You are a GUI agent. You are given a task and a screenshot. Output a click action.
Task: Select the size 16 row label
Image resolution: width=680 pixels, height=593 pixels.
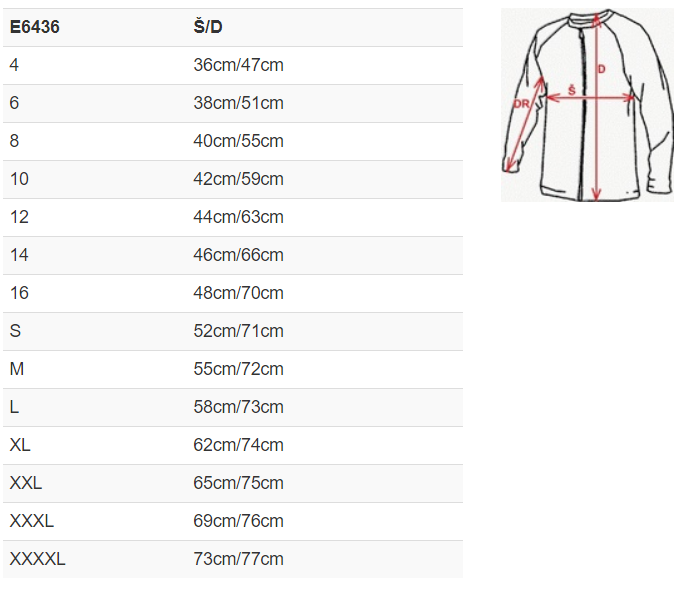pyautogui.click(x=20, y=293)
